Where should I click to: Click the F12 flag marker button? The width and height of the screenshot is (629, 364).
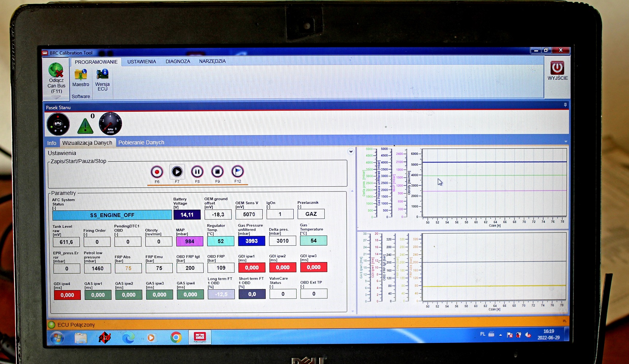[x=237, y=171]
